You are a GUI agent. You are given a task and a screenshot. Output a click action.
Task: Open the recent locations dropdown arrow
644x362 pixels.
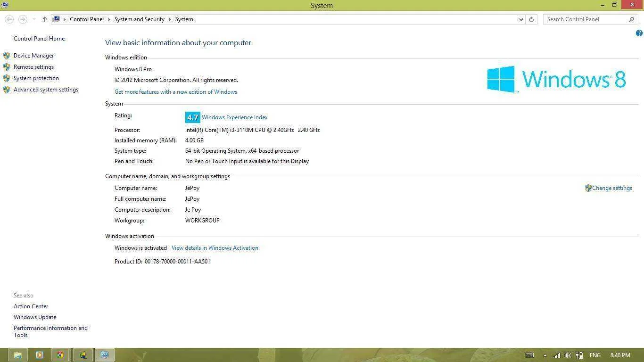pos(34,19)
